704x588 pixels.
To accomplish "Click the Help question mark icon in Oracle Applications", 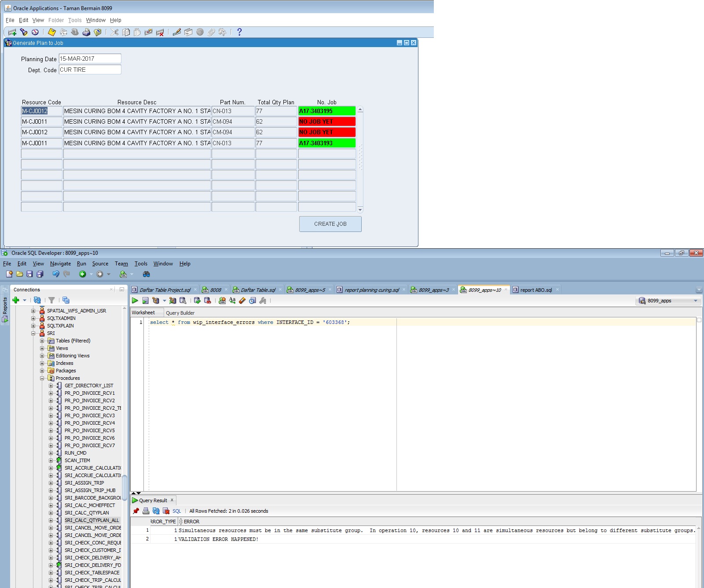I will [239, 32].
